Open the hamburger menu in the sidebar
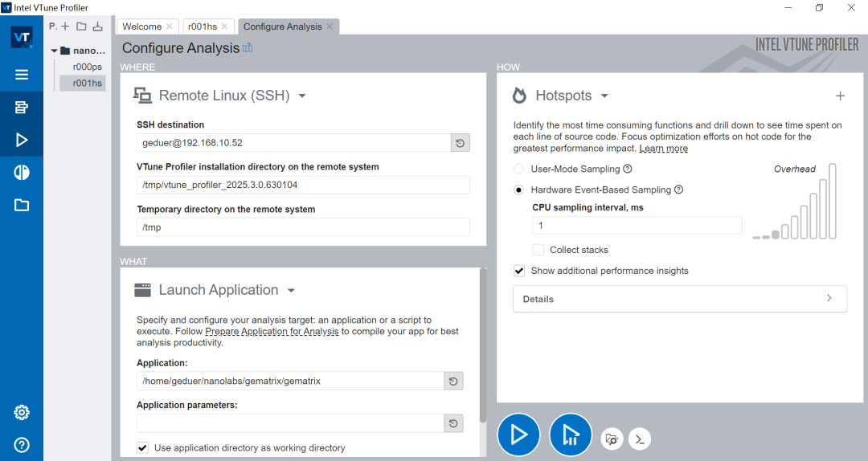 click(22, 74)
